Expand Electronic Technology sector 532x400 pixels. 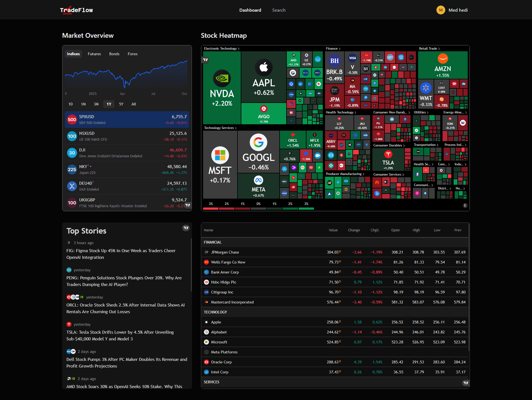222,49
